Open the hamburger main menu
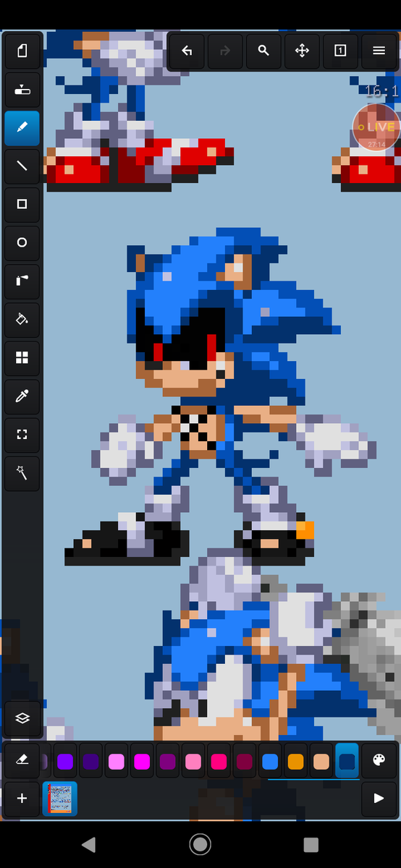This screenshot has width=401, height=868. coord(379,51)
